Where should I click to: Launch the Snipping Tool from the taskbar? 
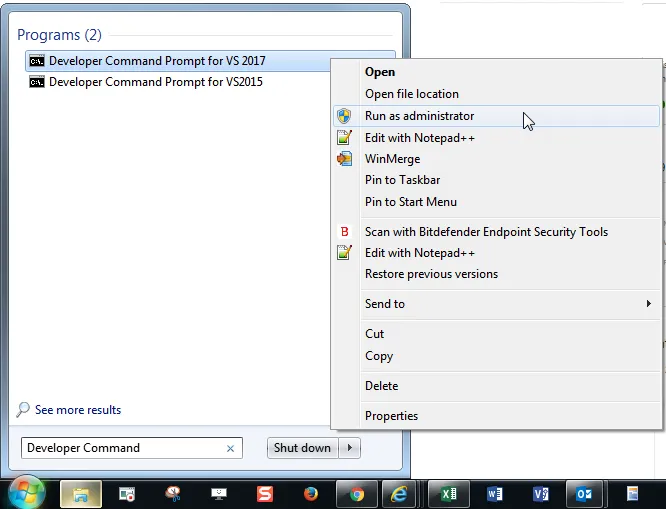(173, 494)
